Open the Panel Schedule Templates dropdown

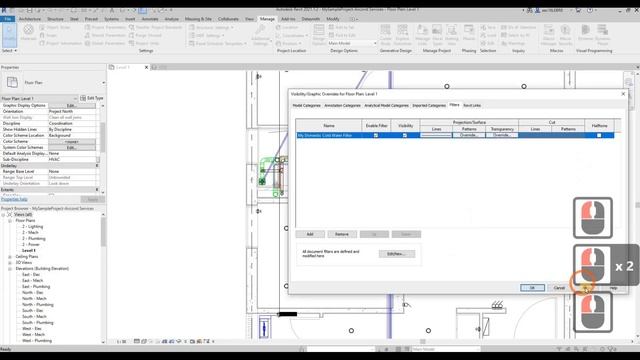click(218, 43)
